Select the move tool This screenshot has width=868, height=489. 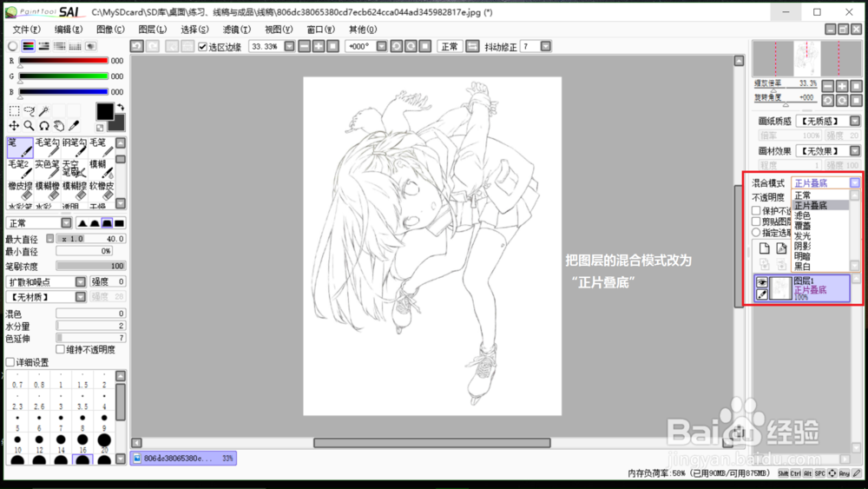[15, 126]
